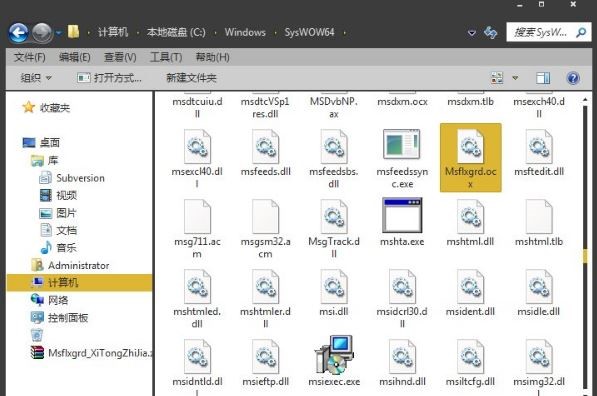
Task: Select 本地磁盘 (C:) in the breadcrumb
Action: 176,32
